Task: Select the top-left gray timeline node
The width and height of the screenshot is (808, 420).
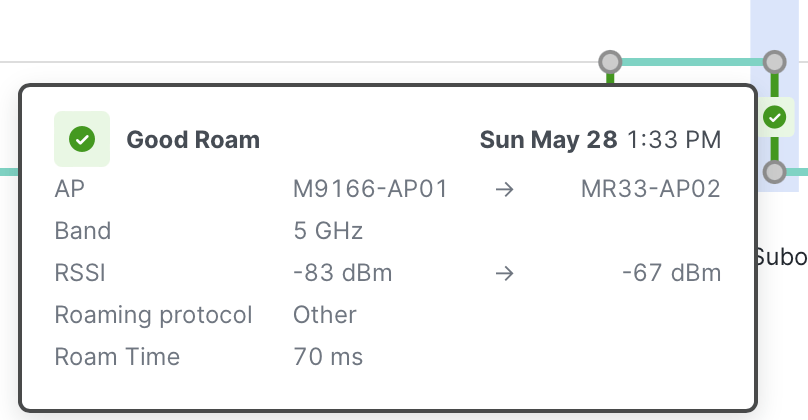Action: click(609, 62)
